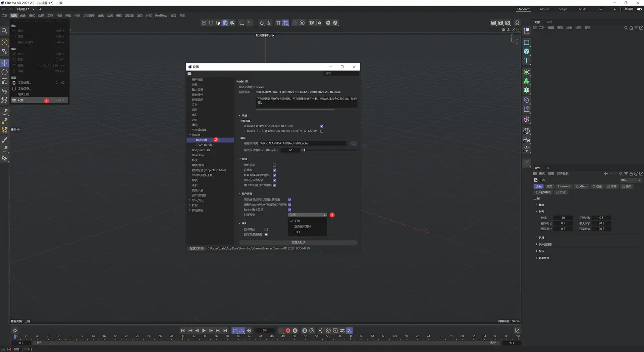Click the settings dialog search field
644x352 pixels.
click(341, 73)
